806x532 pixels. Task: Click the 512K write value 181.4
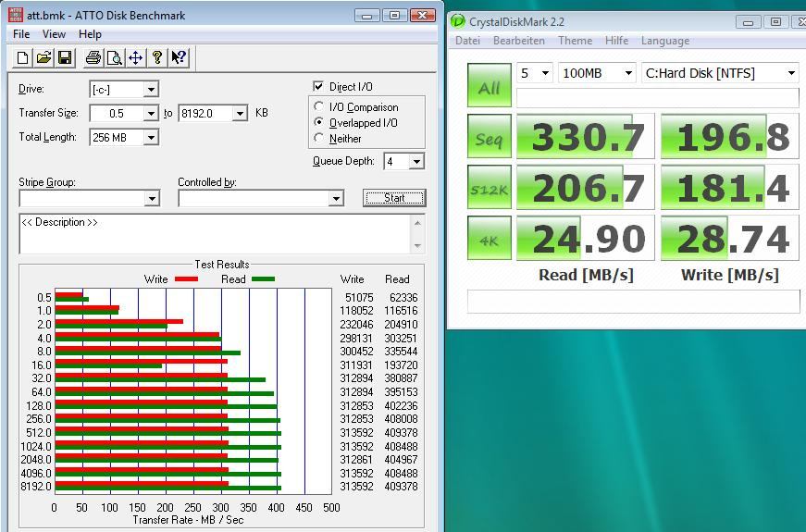tap(730, 187)
